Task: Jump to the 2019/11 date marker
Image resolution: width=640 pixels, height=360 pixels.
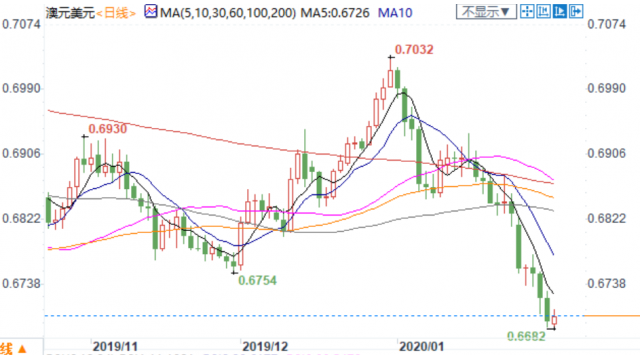Action: pyautogui.click(x=115, y=347)
